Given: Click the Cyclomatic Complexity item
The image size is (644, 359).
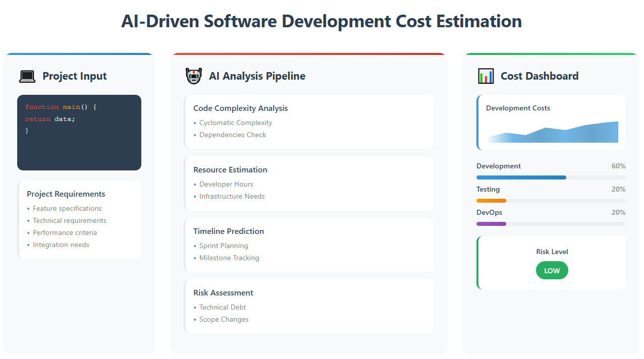Looking at the screenshot, I should [x=236, y=123].
